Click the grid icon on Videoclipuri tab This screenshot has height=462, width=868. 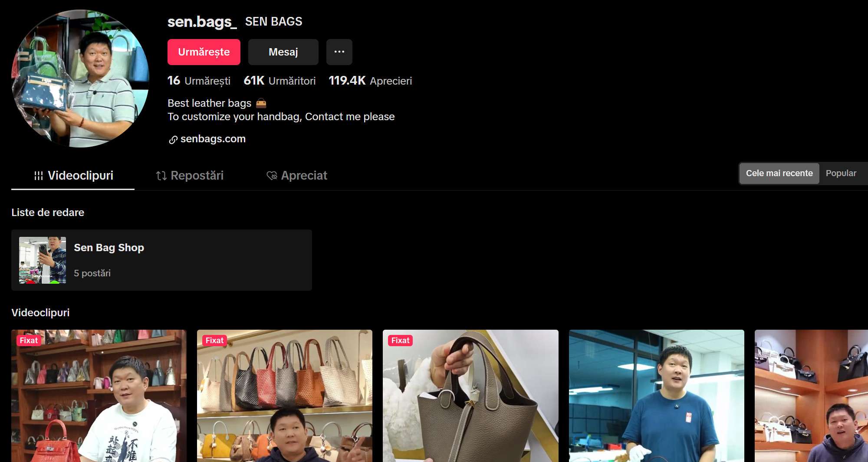point(39,175)
